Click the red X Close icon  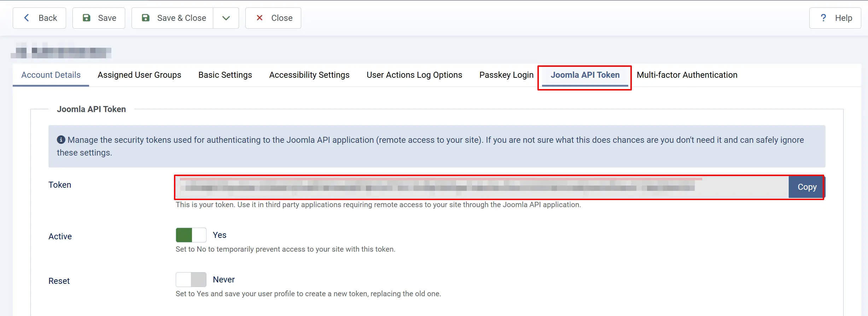[x=260, y=18]
